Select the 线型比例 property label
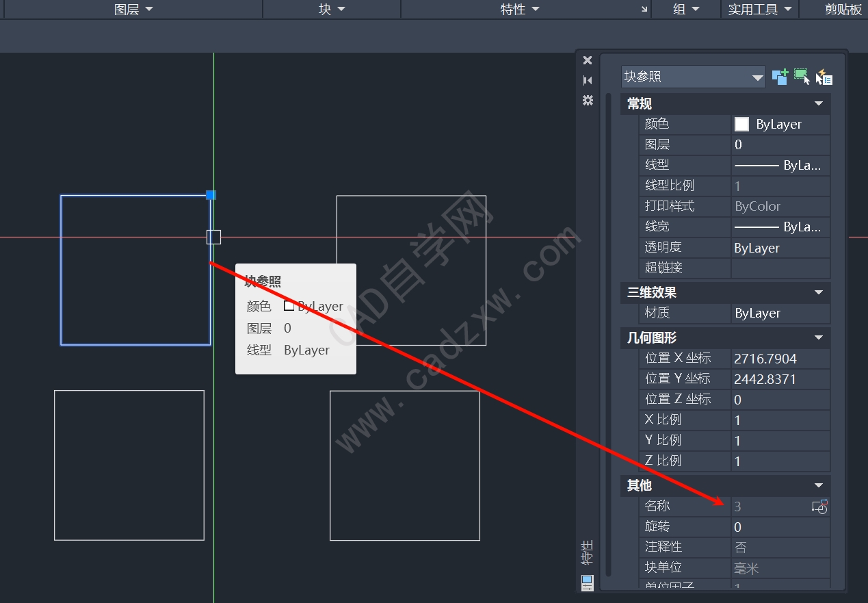The width and height of the screenshot is (868, 603). coord(669,185)
